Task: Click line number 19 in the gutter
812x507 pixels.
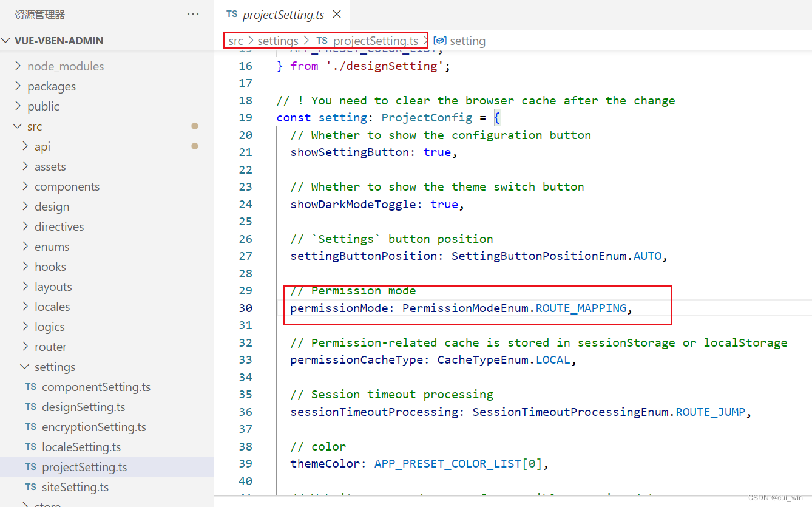Action: point(245,117)
